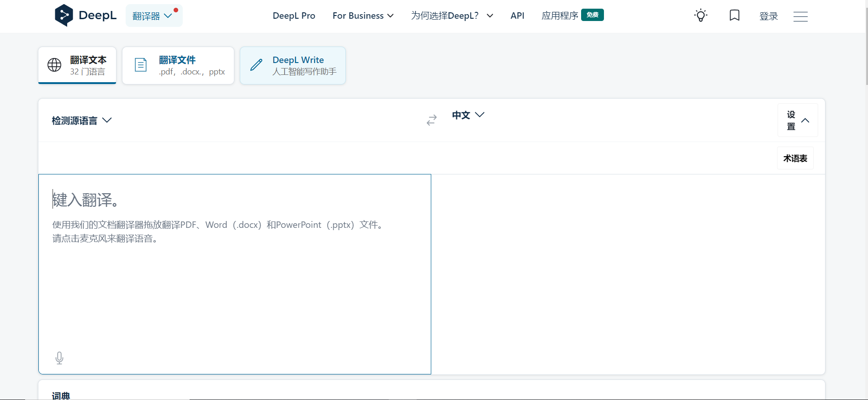
Task: Open the hamburger menu icon
Action: [x=800, y=16]
